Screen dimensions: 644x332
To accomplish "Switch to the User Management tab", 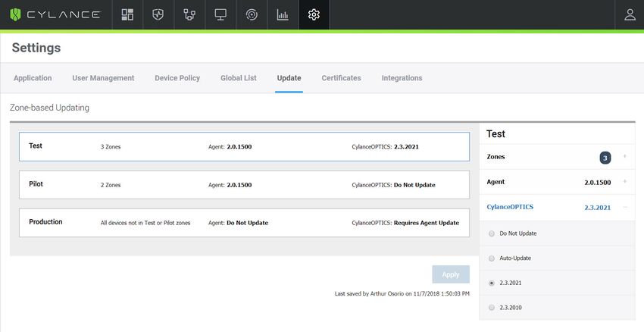I will [103, 78].
